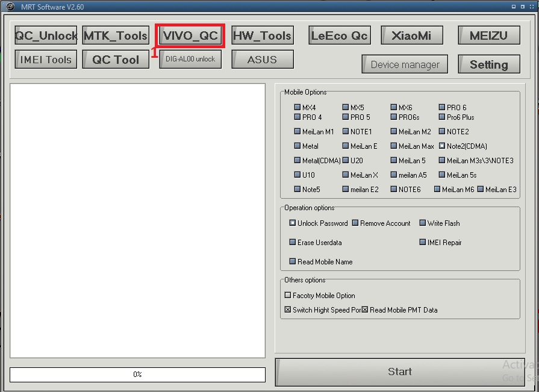Select the LeEco Qc module
The height and width of the screenshot is (392, 539).
[x=339, y=36]
